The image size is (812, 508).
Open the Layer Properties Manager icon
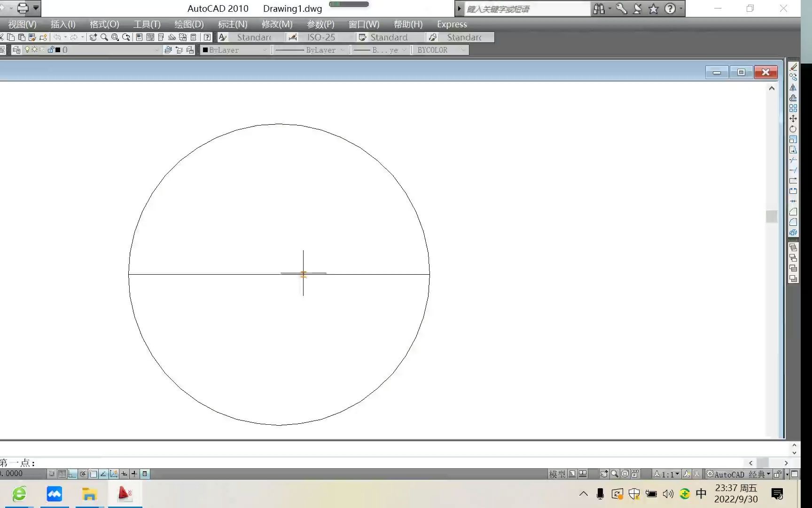16,50
